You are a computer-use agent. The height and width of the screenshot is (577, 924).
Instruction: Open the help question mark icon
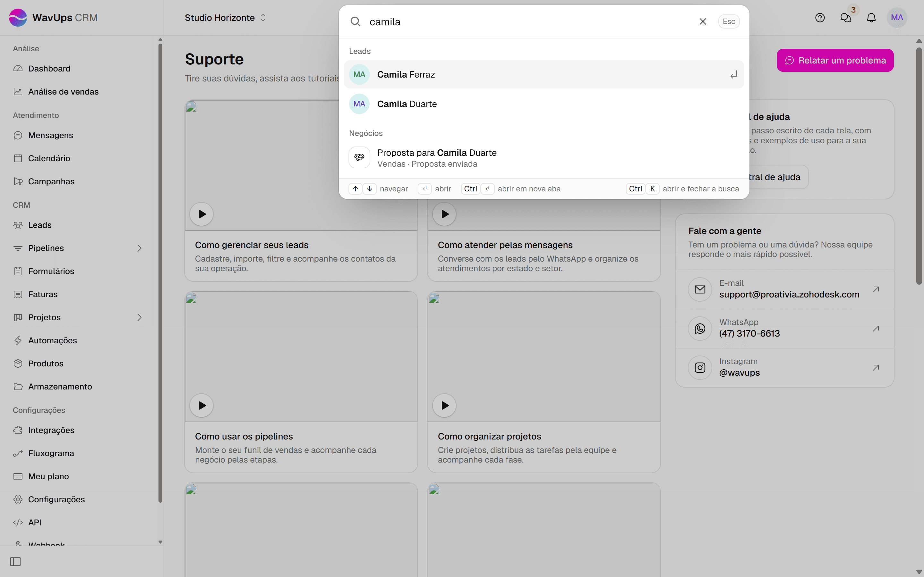[x=820, y=18]
